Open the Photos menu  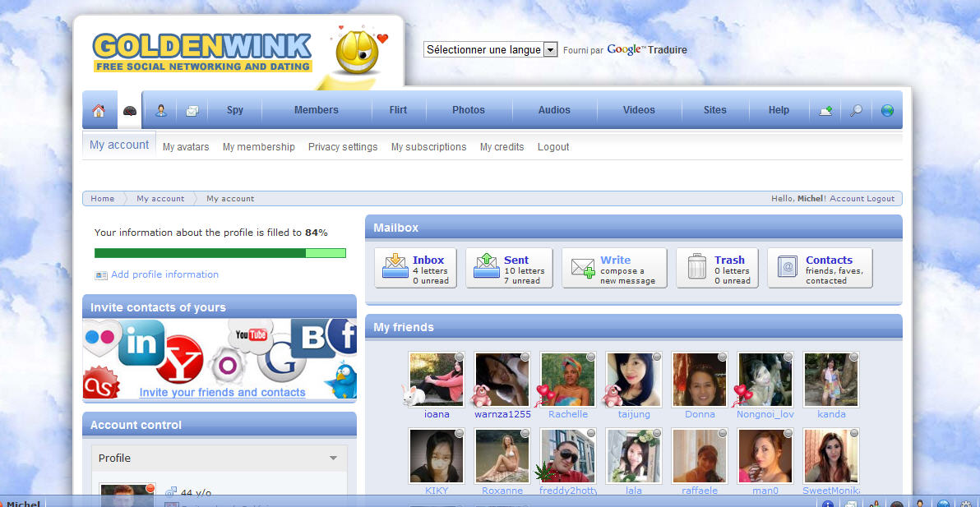point(469,110)
